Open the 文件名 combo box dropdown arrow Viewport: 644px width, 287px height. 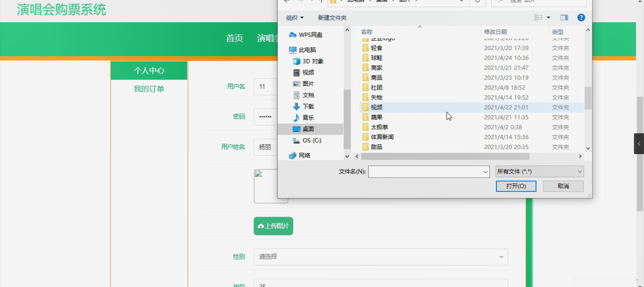pos(485,172)
